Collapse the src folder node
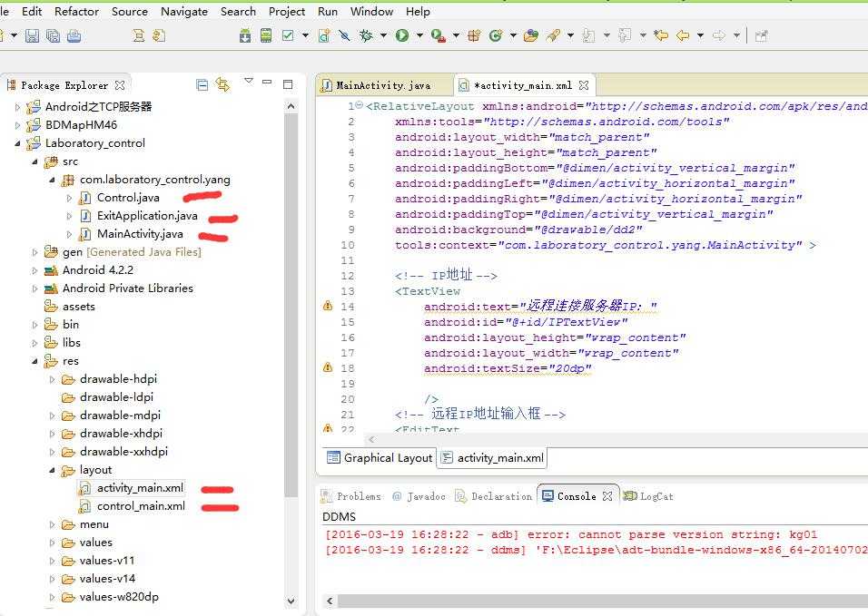868x616 pixels. point(35,161)
